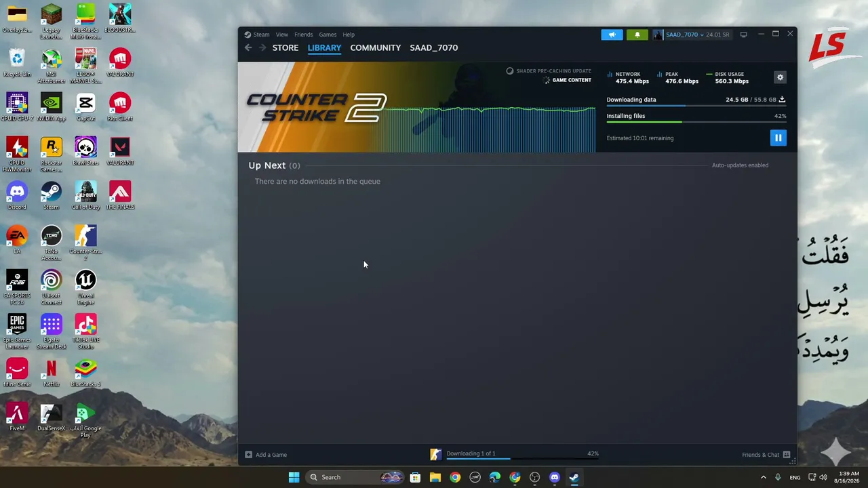Click the Steam forward arrow
The image size is (868, 488).
262,47
